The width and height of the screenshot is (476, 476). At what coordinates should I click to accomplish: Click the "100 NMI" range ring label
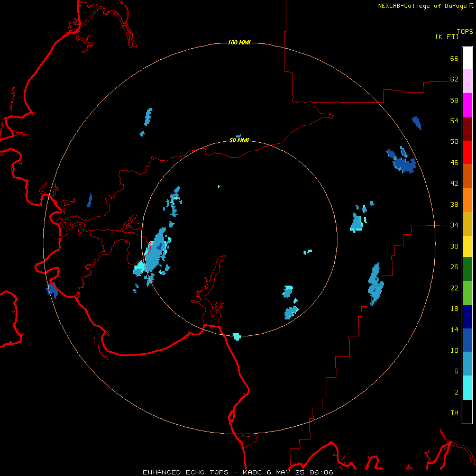(239, 42)
